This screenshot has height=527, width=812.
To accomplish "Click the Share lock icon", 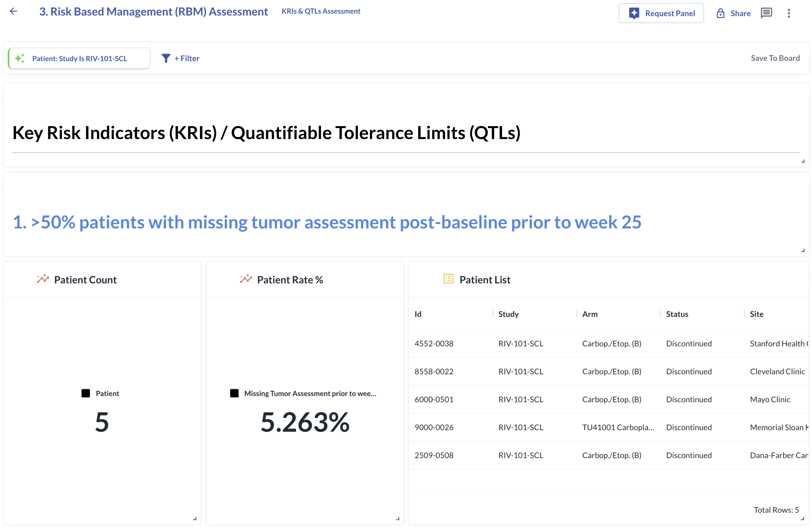I will (x=720, y=13).
